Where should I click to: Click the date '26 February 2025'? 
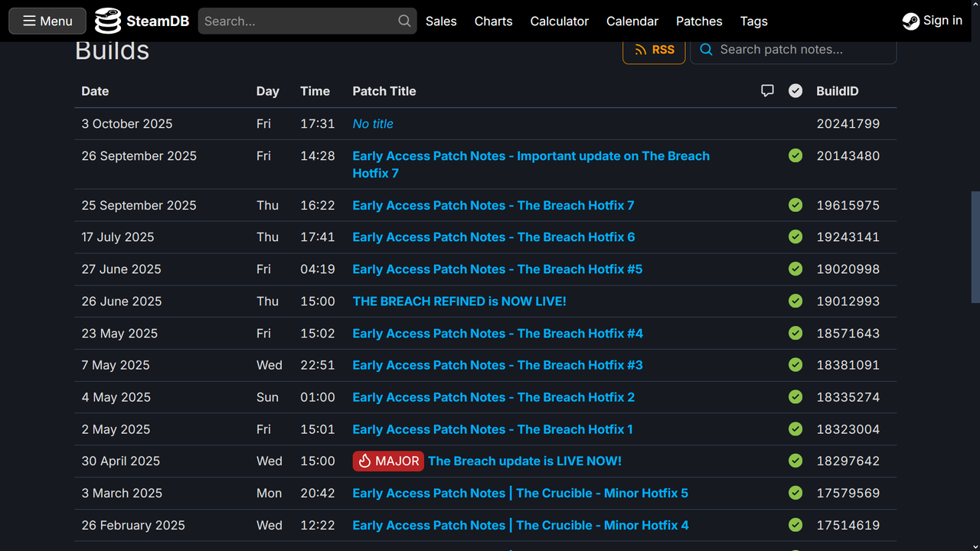pos(133,525)
